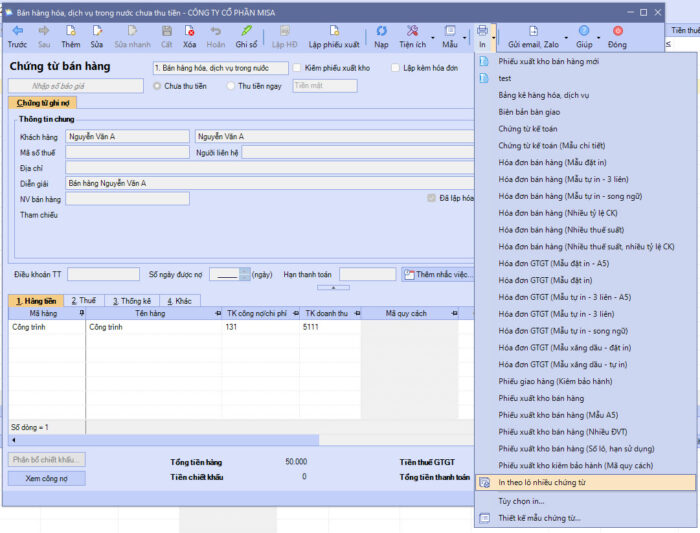This screenshot has width=700, height=533.
Task: Click the Xóa (Delete) toolbar icon
Action: [189, 37]
